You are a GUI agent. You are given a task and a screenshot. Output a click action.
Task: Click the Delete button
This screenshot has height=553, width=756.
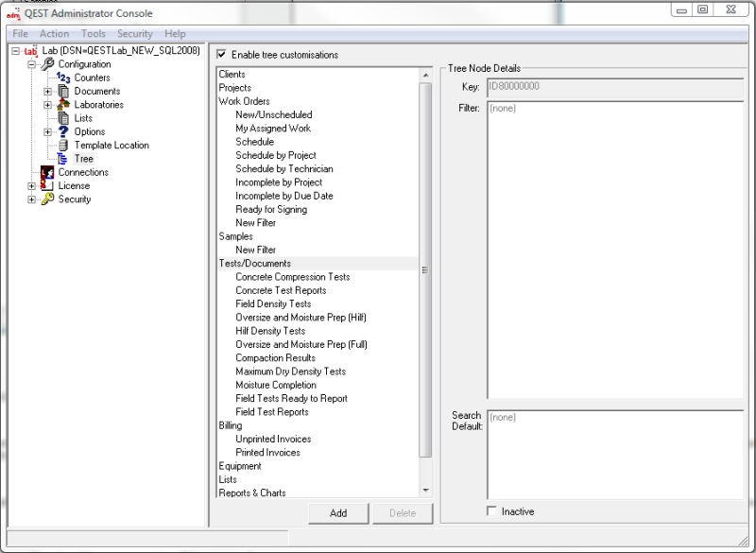coord(403,512)
